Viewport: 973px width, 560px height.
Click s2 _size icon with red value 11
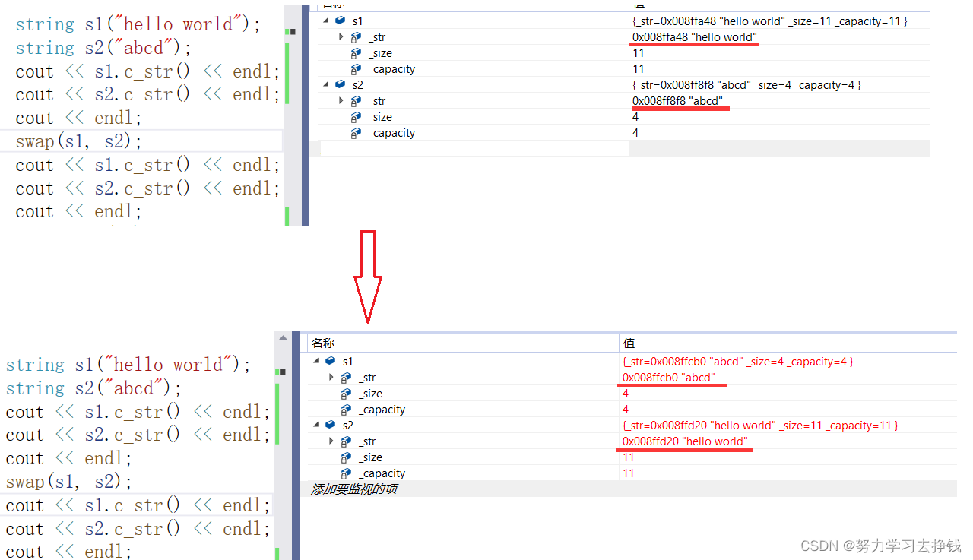[346, 457]
